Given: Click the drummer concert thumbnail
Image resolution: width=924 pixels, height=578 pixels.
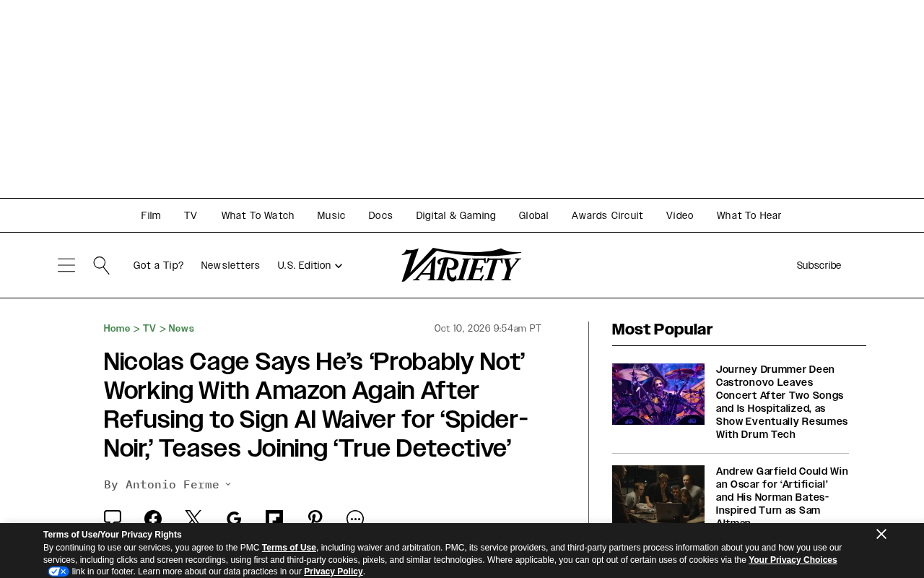Looking at the screenshot, I should [x=658, y=394].
